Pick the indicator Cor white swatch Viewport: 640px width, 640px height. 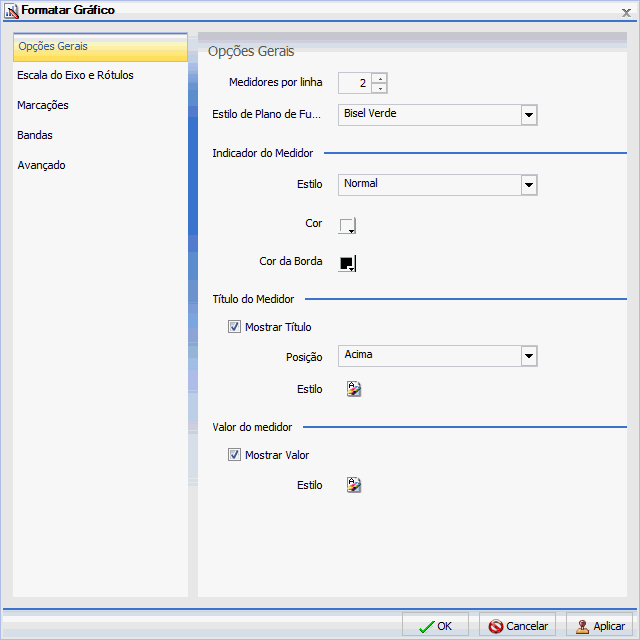click(347, 225)
